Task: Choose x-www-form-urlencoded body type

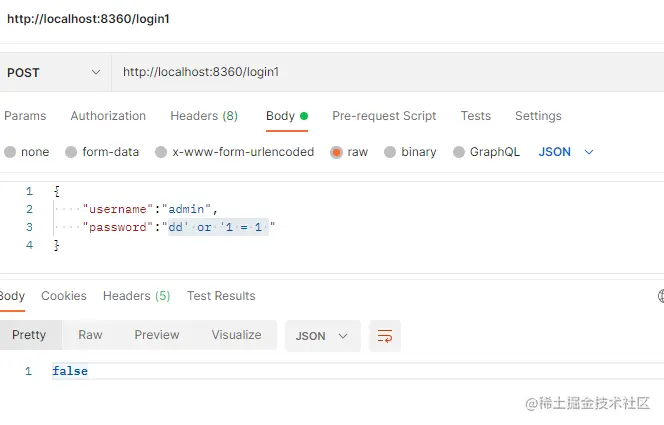Action: [x=161, y=152]
